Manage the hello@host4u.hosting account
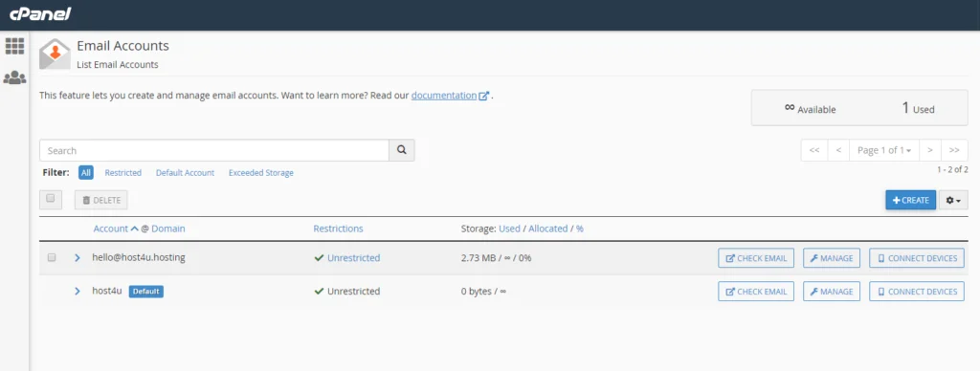The height and width of the screenshot is (371, 980). coord(832,258)
